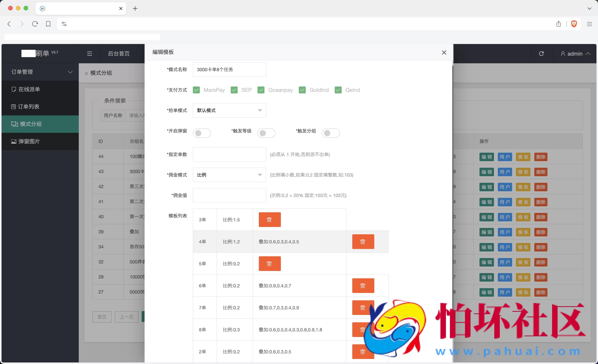Viewport: 598px width, 364px height.
Task: Open the 弹窗图片 sidebar item
Action: 29,141
